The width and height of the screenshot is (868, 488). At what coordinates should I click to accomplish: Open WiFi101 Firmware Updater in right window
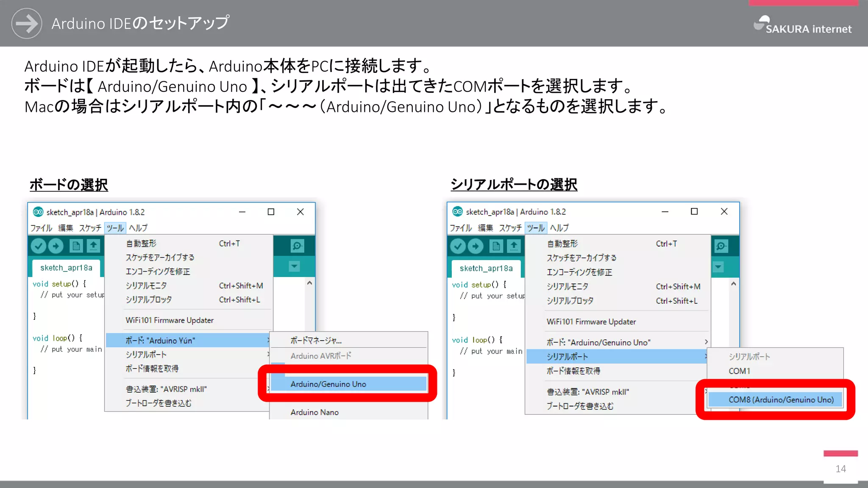(618, 322)
